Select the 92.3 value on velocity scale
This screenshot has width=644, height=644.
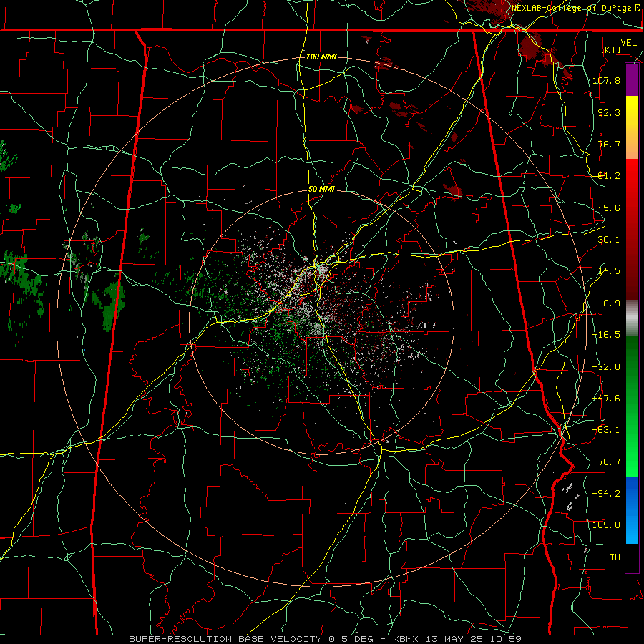(609, 112)
